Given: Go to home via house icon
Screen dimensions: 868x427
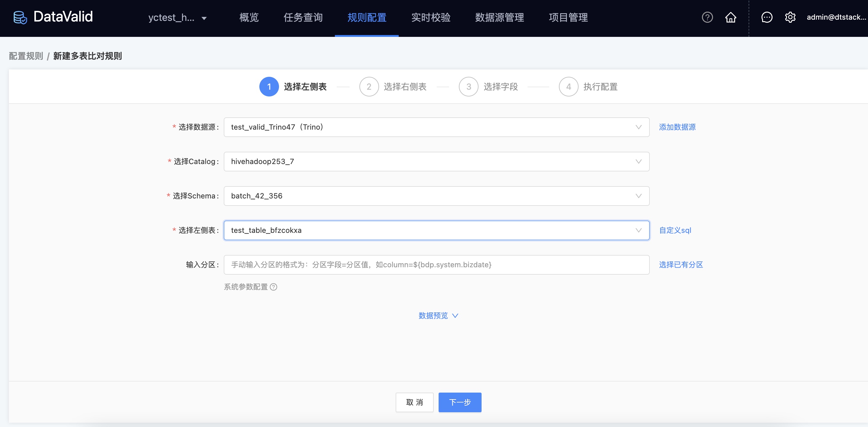Looking at the screenshot, I should click(730, 17).
